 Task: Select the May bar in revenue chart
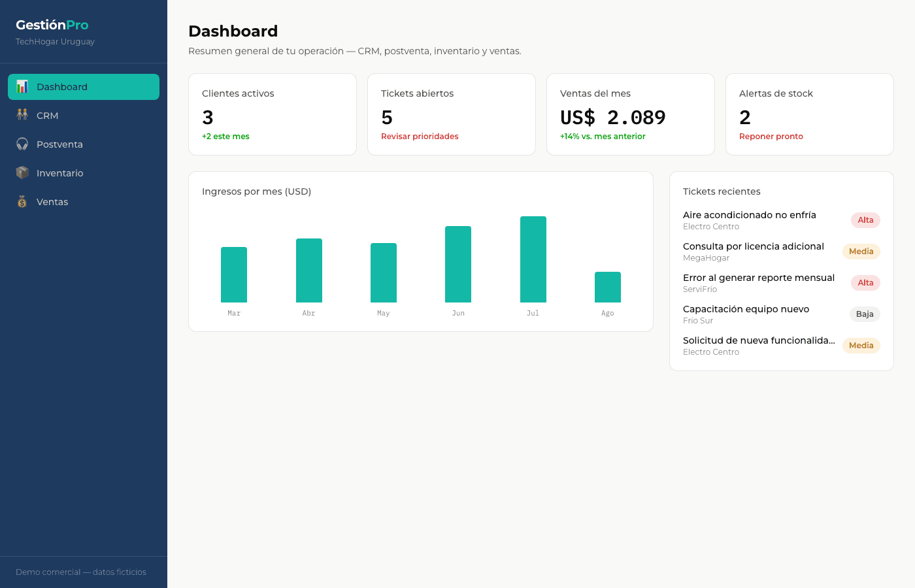tap(384, 272)
